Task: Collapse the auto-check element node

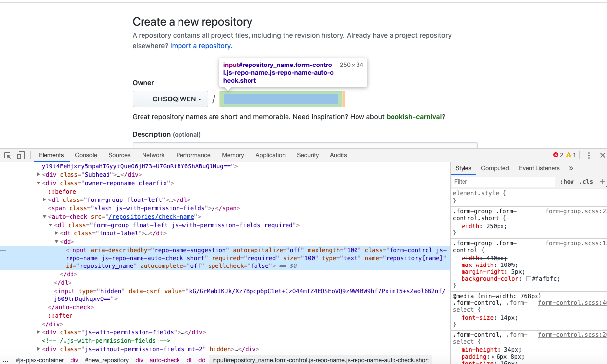Action: coord(45,217)
